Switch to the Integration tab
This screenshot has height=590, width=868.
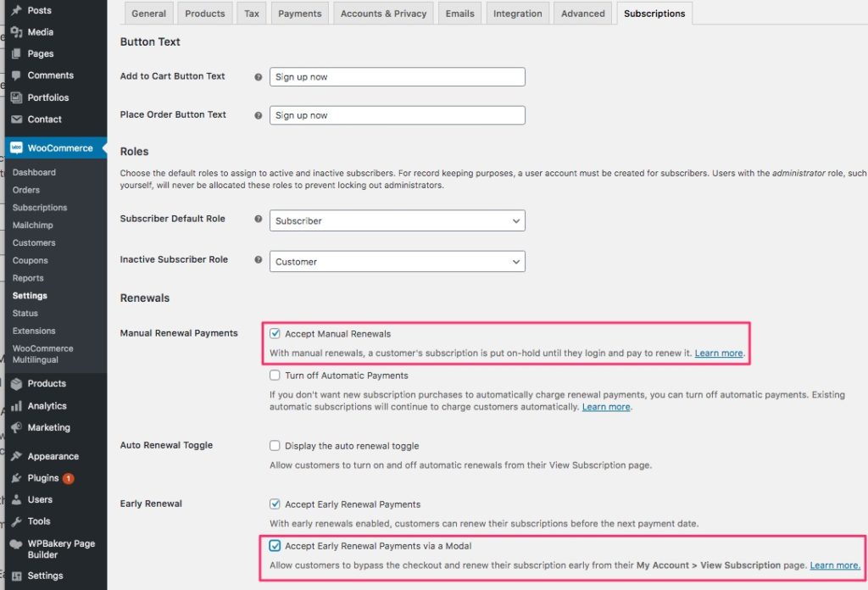[518, 14]
